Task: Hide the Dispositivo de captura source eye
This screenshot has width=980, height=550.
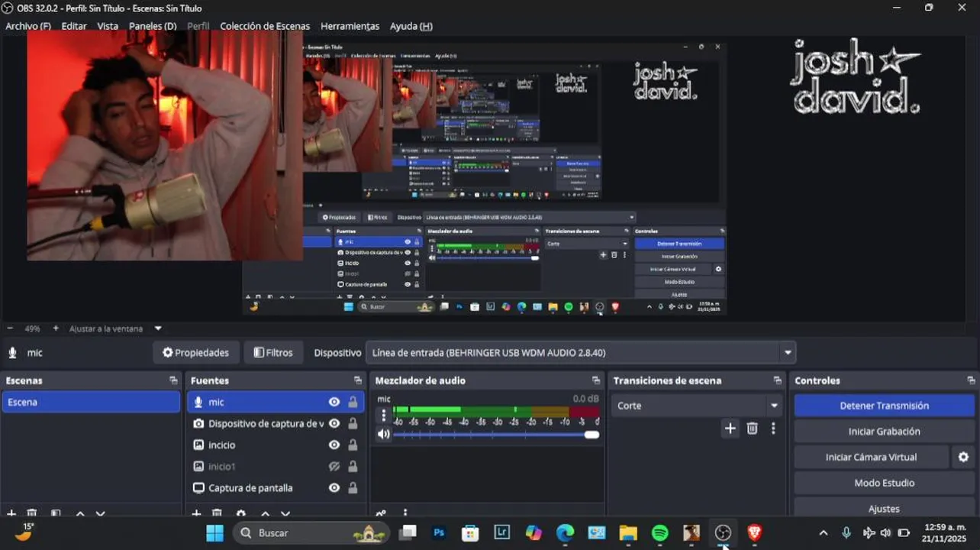Action: tap(334, 423)
